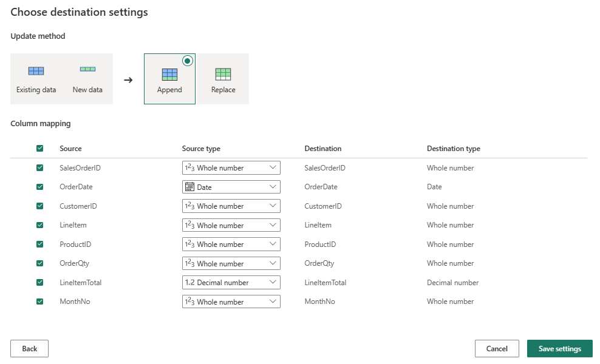This screenshot has height=364, width=600.
Task: Uncheck the OrderDate column checkbox
Action: coord(40,187)
